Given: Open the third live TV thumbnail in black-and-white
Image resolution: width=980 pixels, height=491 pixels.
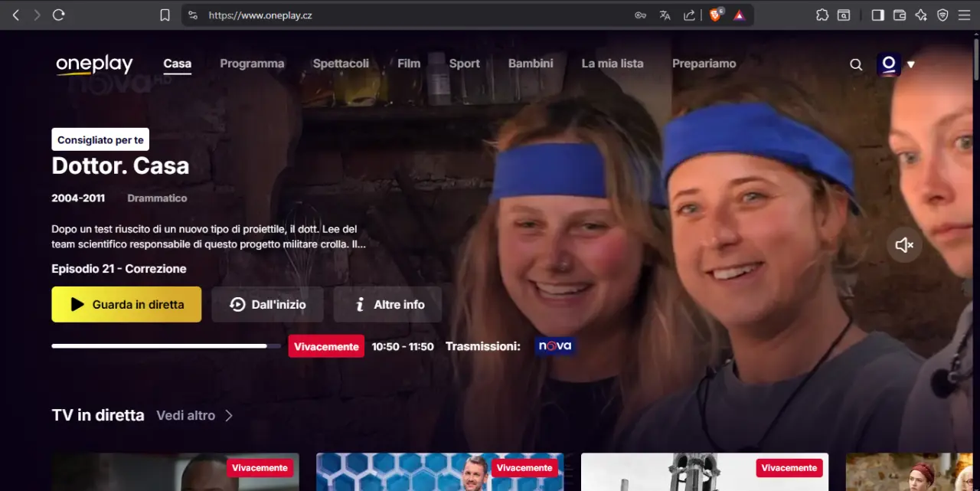Looking at the screenshot, I should point(704,472).
